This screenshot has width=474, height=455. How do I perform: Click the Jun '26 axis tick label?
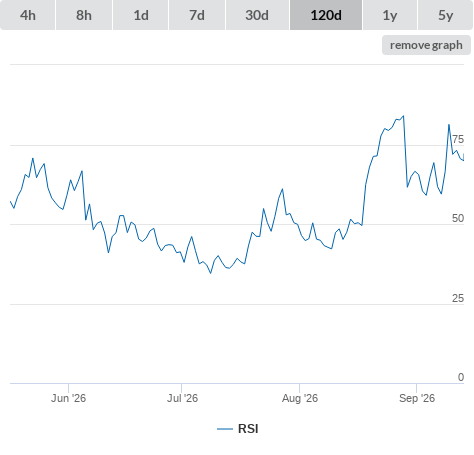click(68, 398)
